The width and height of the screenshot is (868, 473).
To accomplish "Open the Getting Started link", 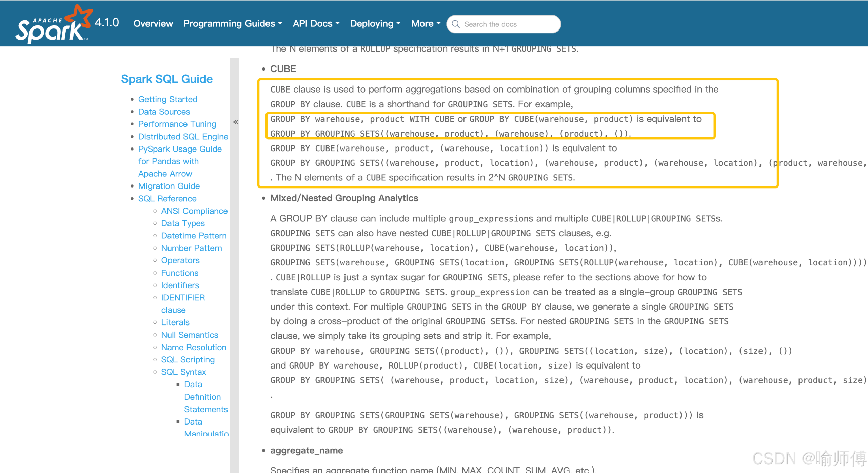I will point(167,99).
